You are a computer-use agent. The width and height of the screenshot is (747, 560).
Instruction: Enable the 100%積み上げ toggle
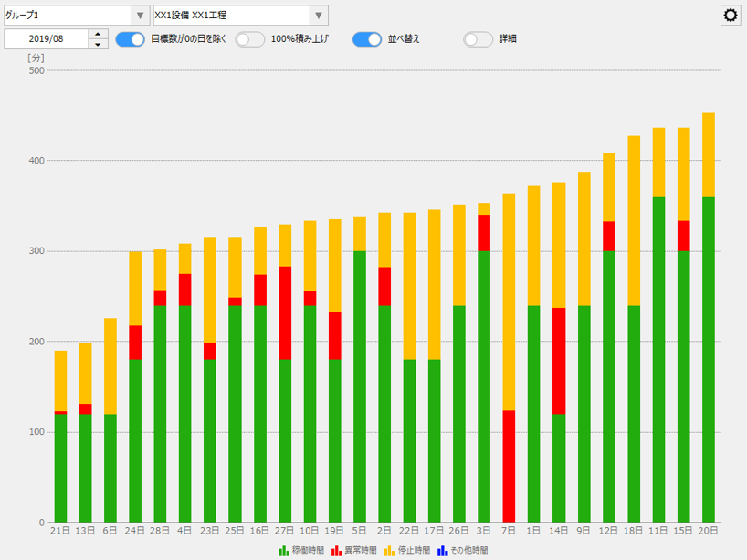tap(249, 40)
